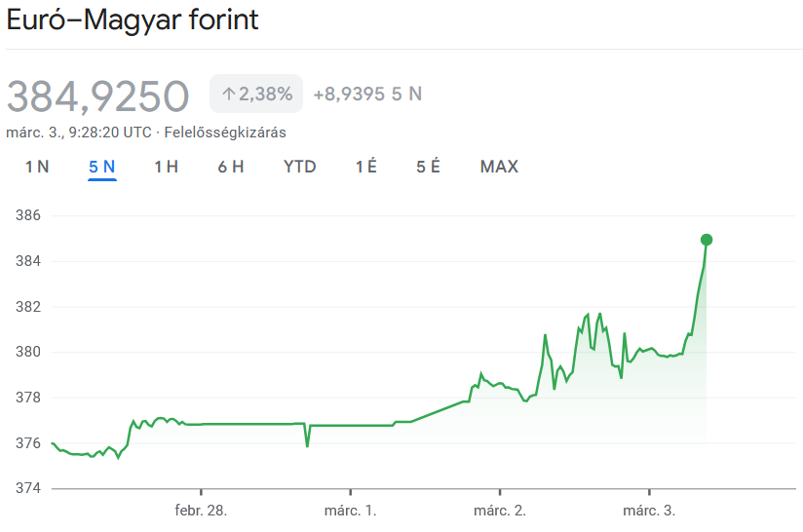The image size is (803, 532).
Task: Open the Felelősségkizárás disclaimer link
Action: (225, 133)
